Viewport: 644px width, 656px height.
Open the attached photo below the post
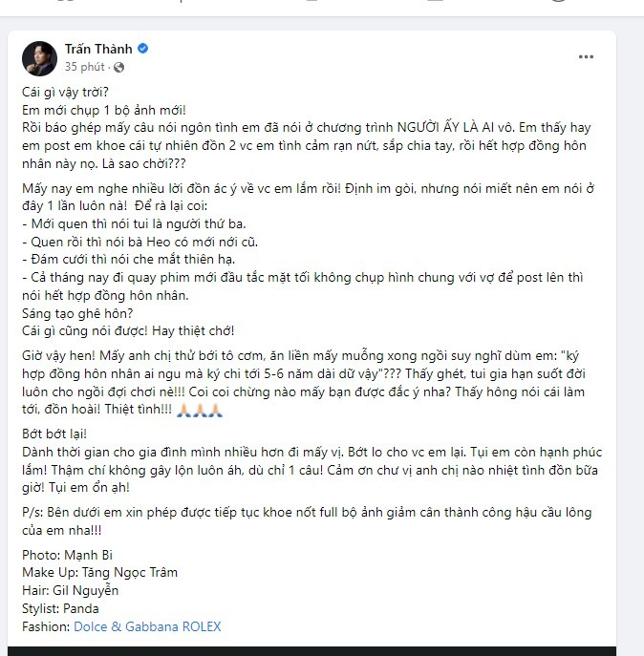(311, 651)
